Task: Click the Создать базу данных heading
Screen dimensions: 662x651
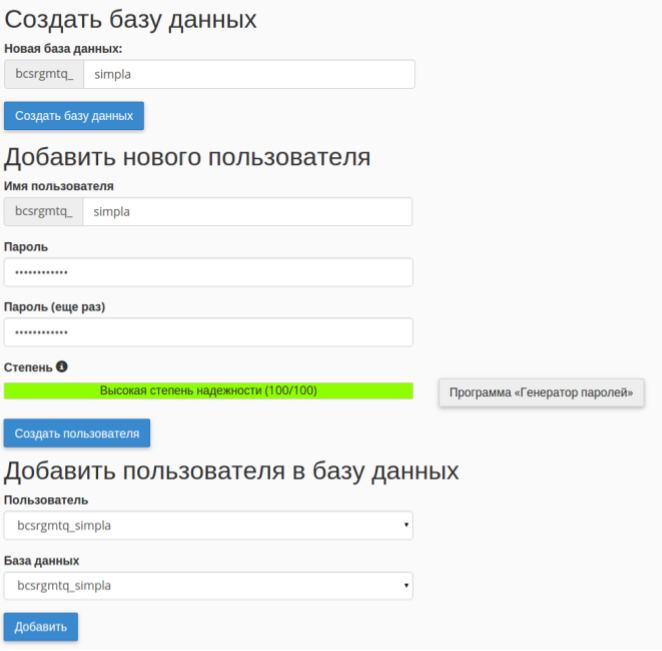Action: click(130, 20)
